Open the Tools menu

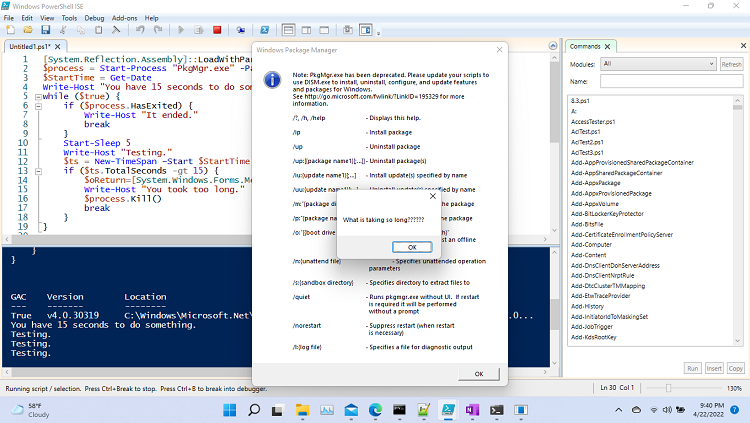pyautogui.click(x=69, y=18)
